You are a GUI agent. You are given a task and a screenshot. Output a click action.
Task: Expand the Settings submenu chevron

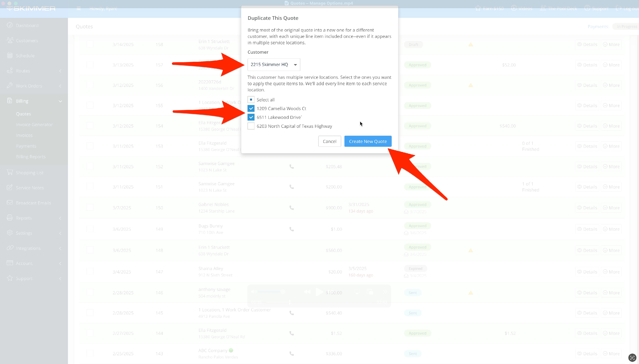[x=60, y=233]
